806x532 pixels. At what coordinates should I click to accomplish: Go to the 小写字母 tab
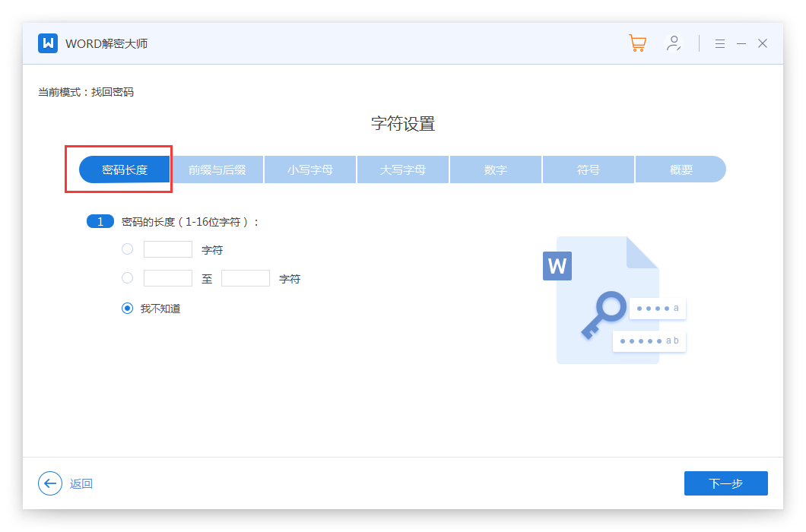click(310, 169)
